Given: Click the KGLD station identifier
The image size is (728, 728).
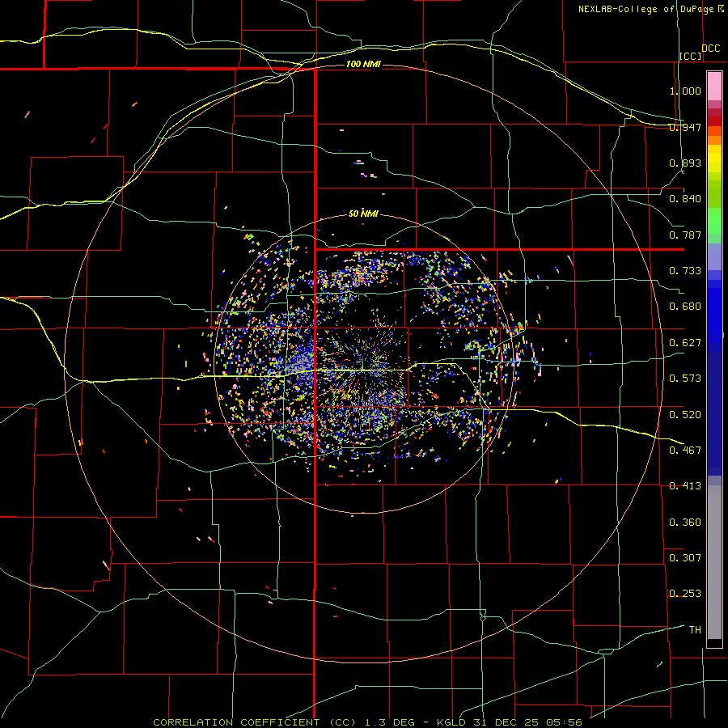Looking at the screenshot, I should [453, 722].
